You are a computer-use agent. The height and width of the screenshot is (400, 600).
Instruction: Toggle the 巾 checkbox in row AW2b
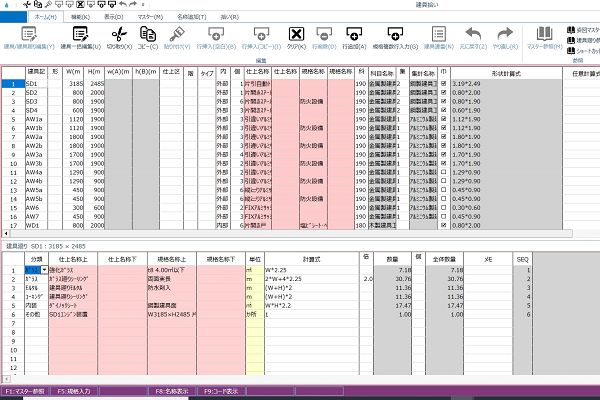[443, 145]
